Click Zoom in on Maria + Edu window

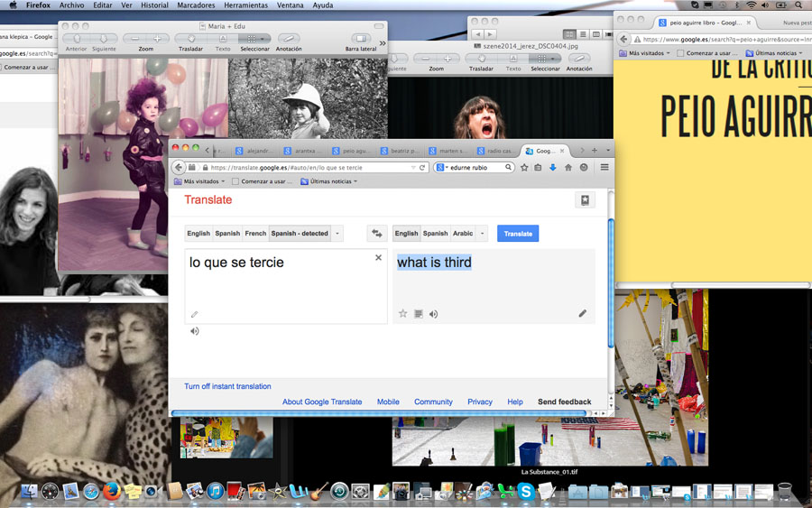(x=157, y=39)
